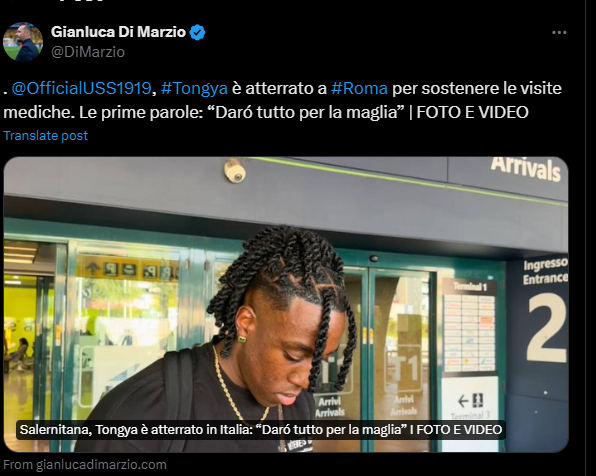Click the 'per sostenere le visite' tweet text
The width and height of the screenshot is (596, 476).
(x=477, y=88)
